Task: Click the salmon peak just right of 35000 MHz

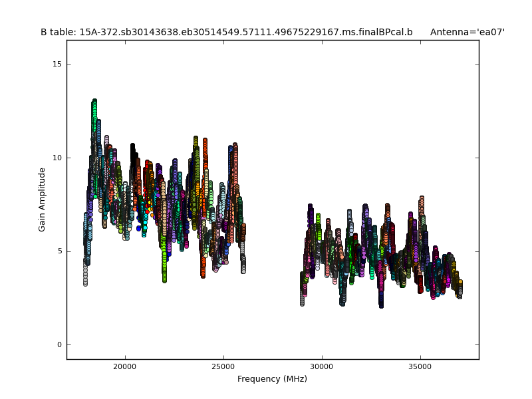Action: point(422,203)
